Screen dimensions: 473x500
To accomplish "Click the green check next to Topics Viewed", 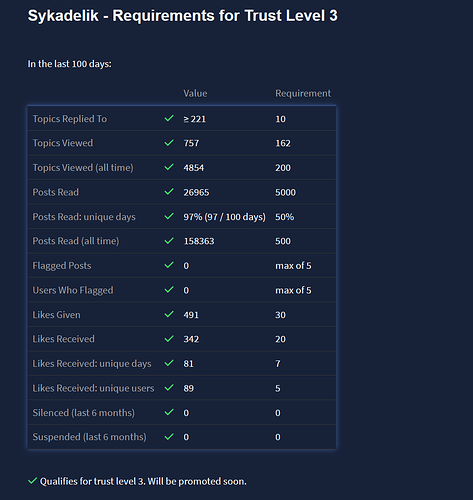I will 169,143.
